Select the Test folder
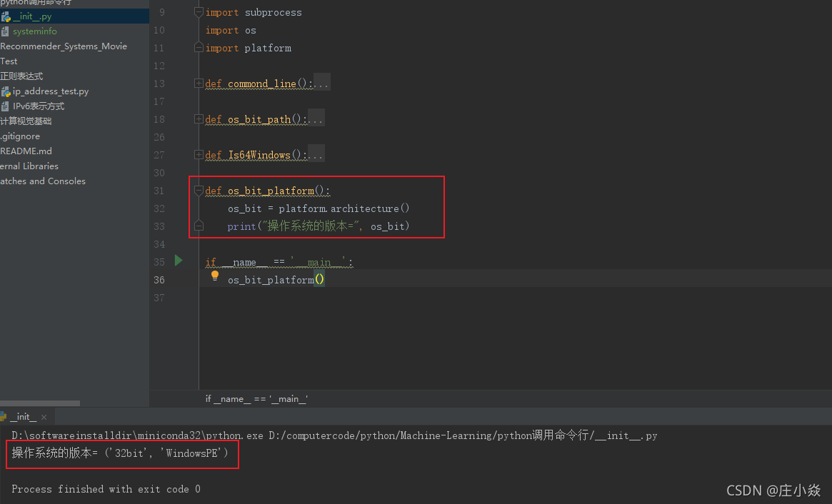This screenshot has width=832, height=504. (9, 61)
